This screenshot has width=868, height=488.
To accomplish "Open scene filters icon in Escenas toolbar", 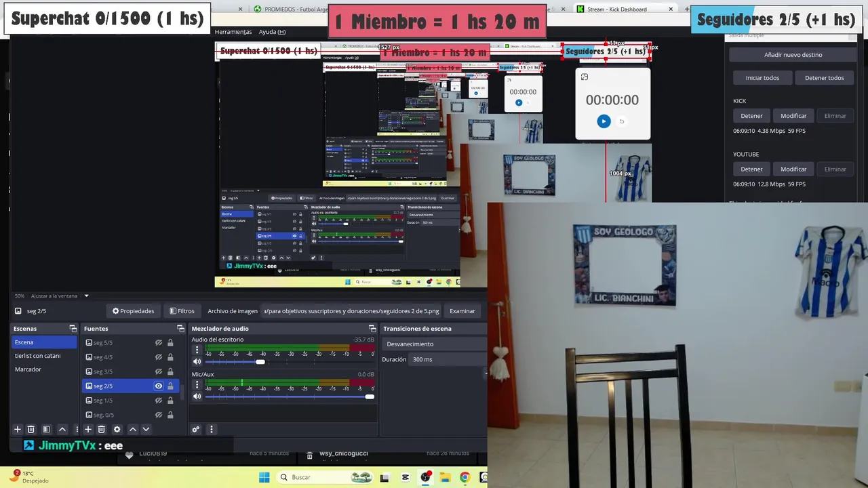I will [46, 429].
